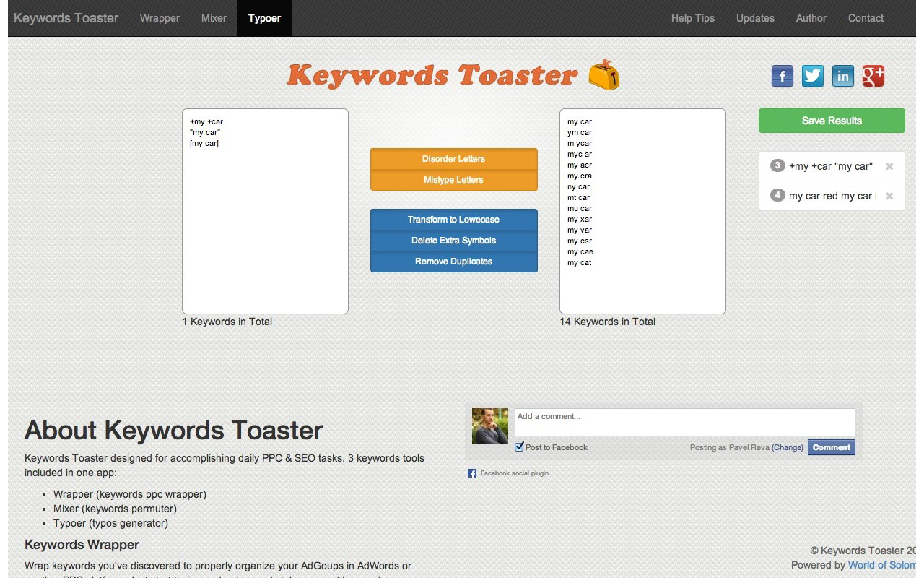This screenshot has width=924, height=578.
Task: Click the keywords input box on the left
Action: [265, 210]
